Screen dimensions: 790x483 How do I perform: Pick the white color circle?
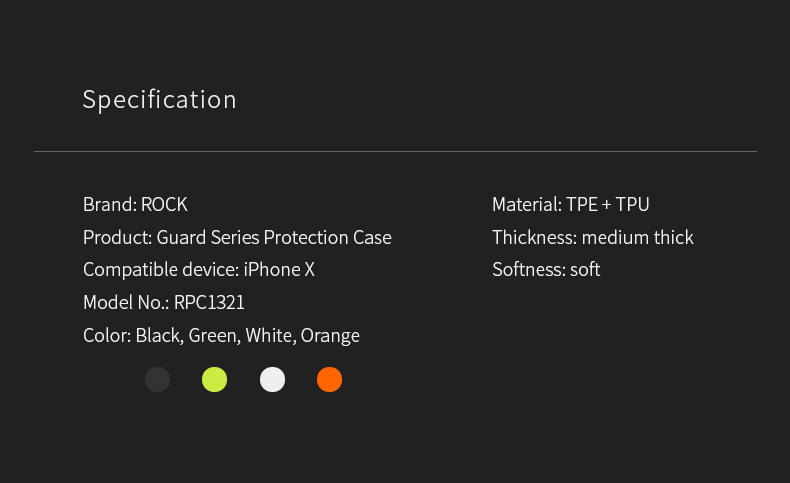(272, 379)
